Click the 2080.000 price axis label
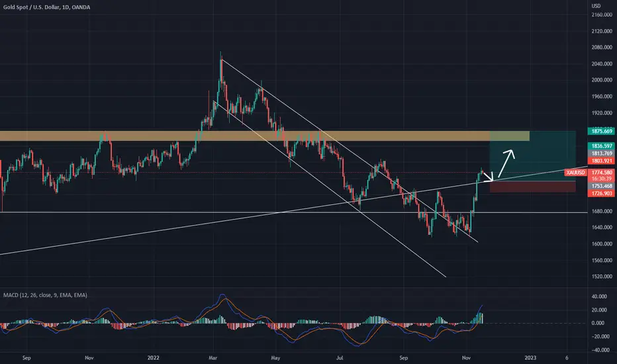The height and width of the screenshot is (364, 617). 602,47
